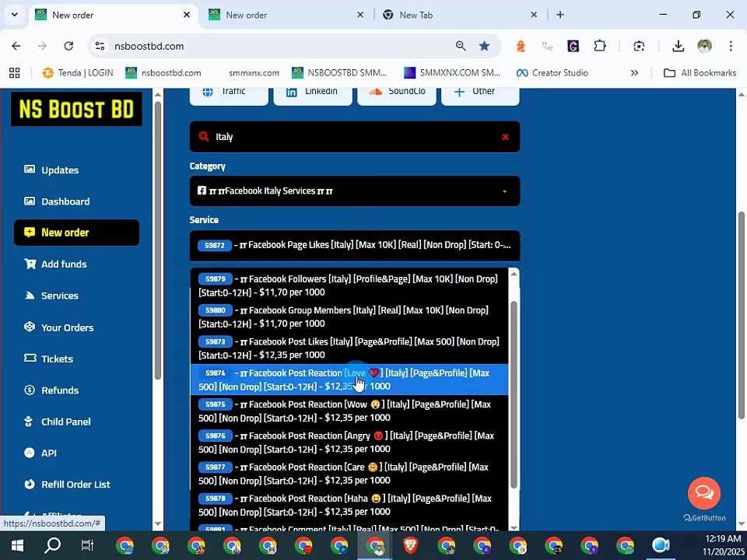Click the GetButton link
The height and width of the screenshot is (560, 747).
pyautogui.click(x=705, y=518)
